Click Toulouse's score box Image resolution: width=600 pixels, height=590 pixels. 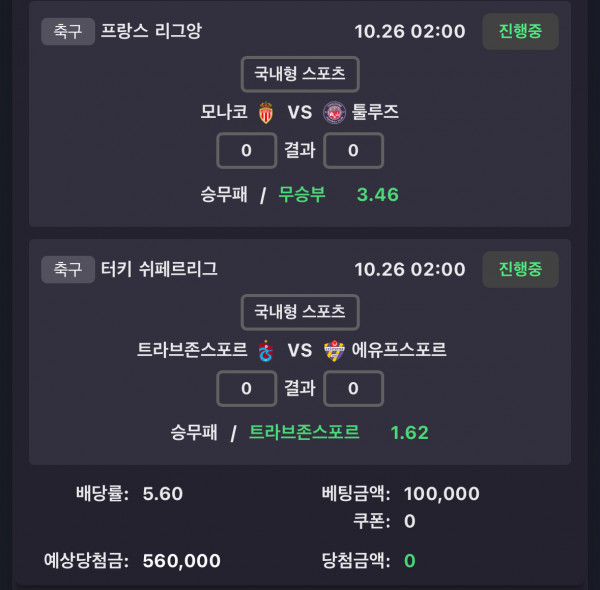(x=354, y=150)
